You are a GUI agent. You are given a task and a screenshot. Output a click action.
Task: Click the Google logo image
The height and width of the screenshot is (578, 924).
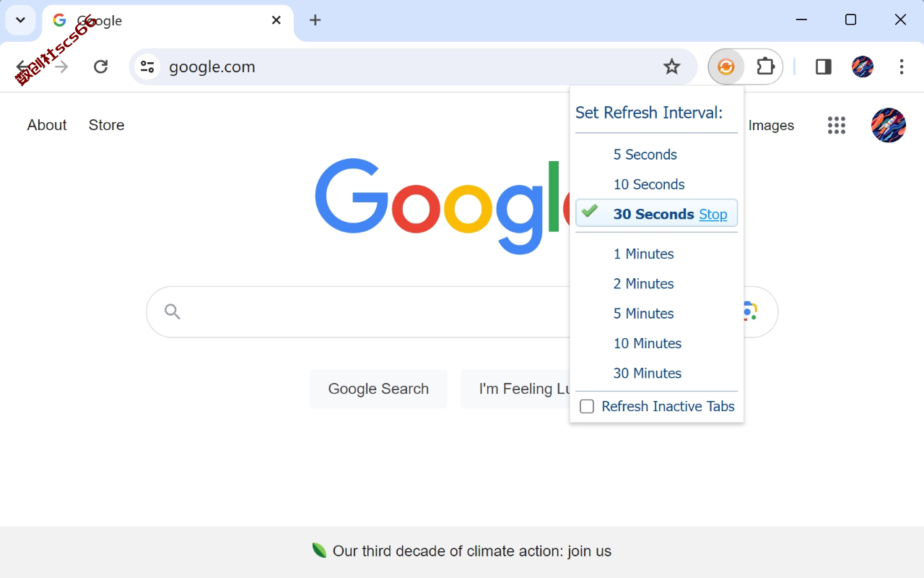(442, 206)
